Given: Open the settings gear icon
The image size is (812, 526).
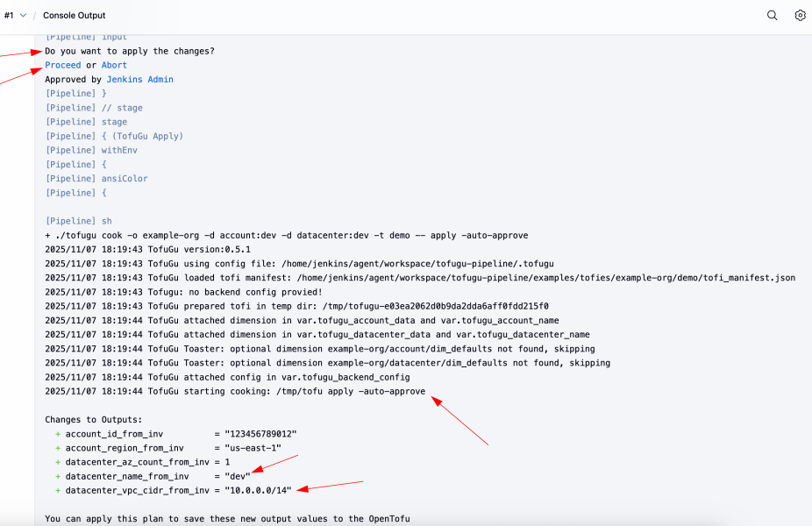Looking at the screenshot, I should pyautogui.click(x=800, y=15).
